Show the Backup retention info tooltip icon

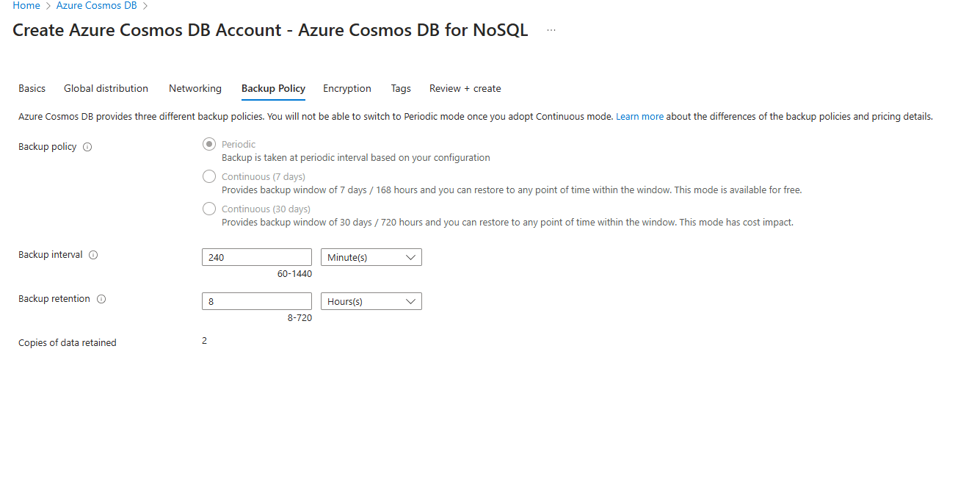tap(101, 299)
